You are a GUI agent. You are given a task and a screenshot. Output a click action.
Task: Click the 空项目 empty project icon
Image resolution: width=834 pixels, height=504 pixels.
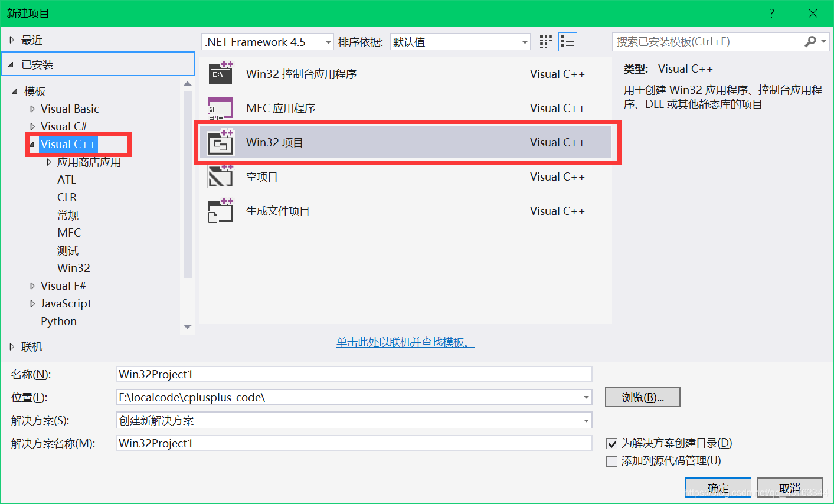click(221, 176)
